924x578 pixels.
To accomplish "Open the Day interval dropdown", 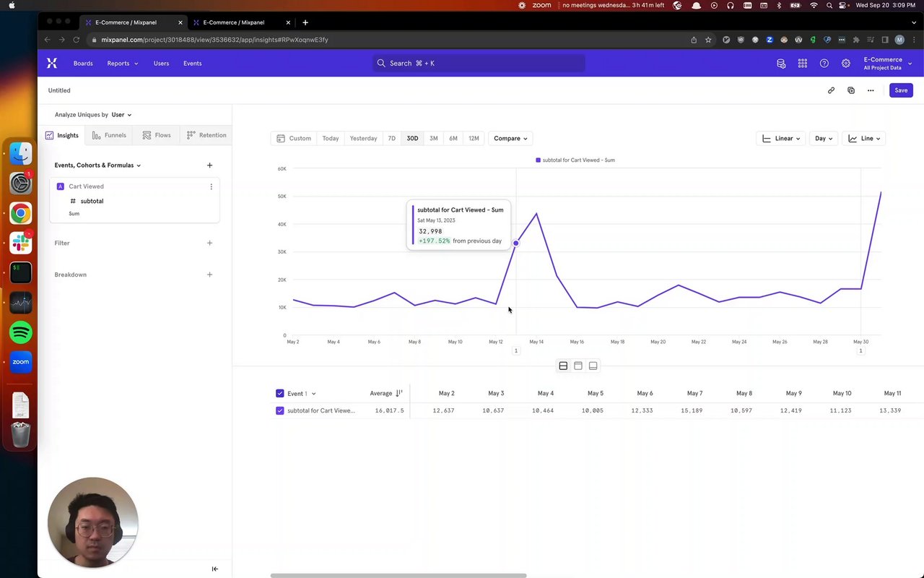I will click(824, 139).
